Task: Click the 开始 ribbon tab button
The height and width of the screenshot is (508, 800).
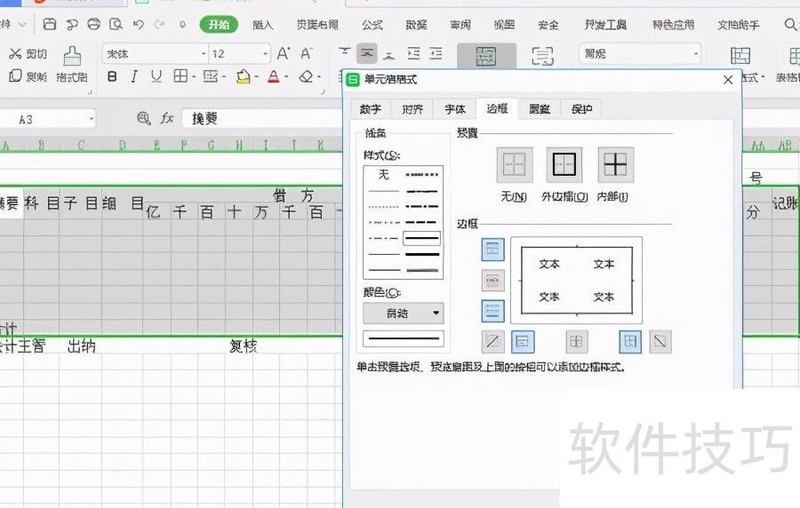Action: tap(218, 24)
